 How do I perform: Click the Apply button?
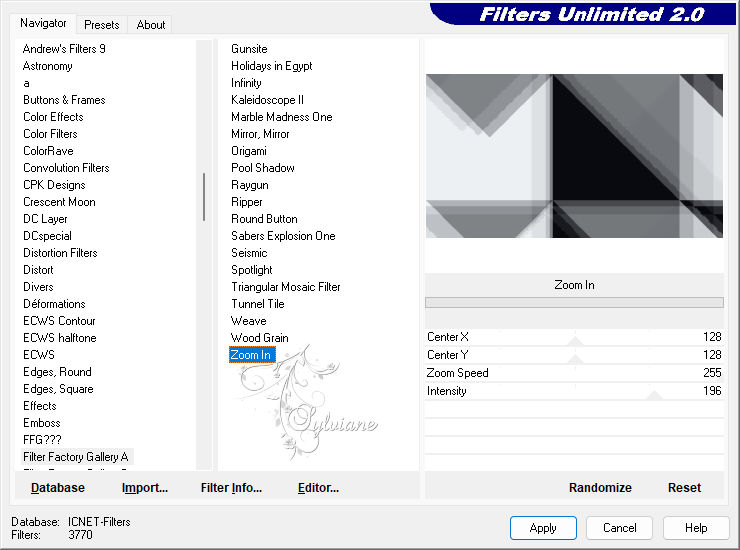pyautogui.click(x=543, y=528)
